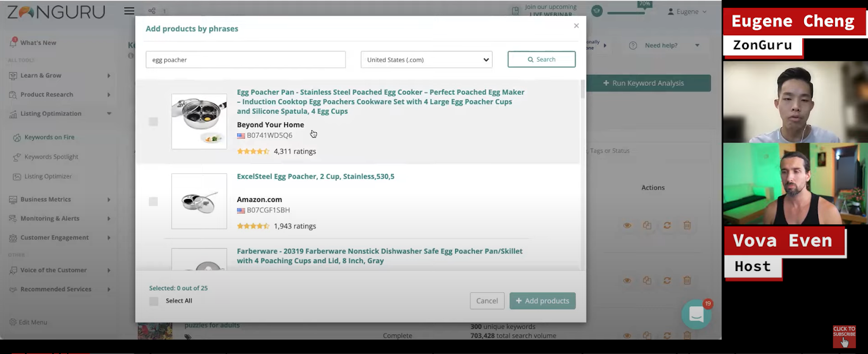
Task: Click the Voice of the Customer icon
Action: tap(13, 270)
